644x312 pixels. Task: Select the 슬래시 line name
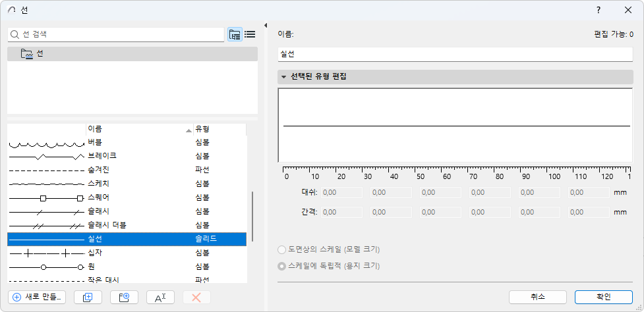click(99, 211)
